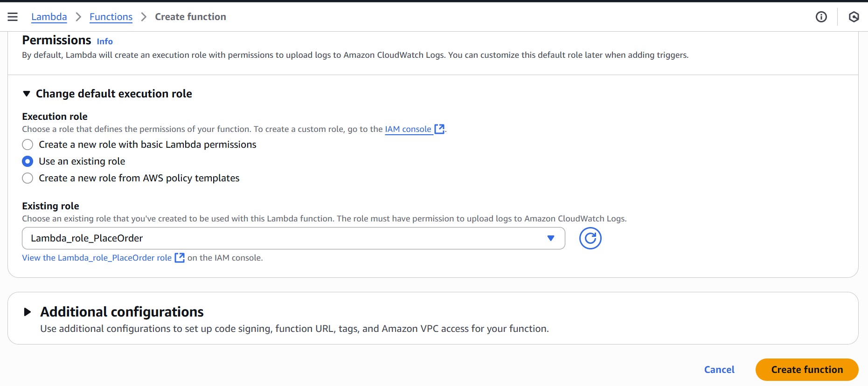Click the Cancel button

pos(719,370)
